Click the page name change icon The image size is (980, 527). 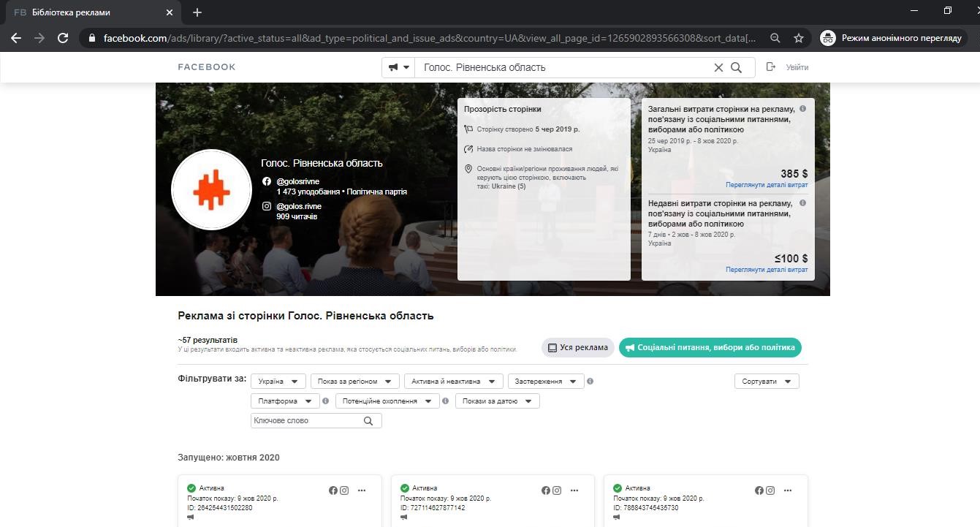pos(468,149)
